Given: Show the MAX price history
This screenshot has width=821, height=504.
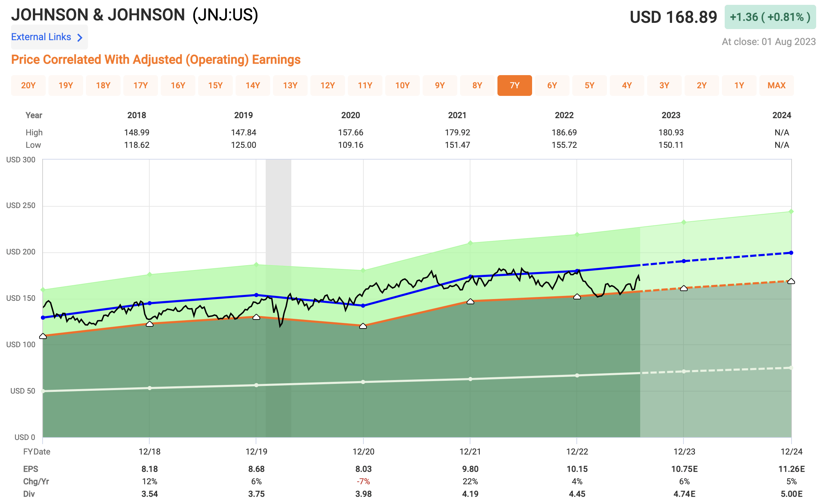Looking at the screenshot, I should click(777, 85).
